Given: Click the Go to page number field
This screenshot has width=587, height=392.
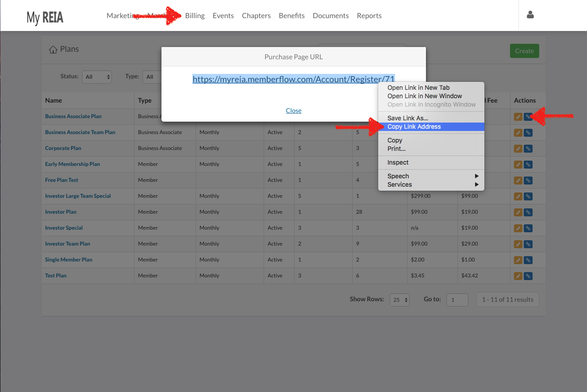Looking at the screenshot, I should [457, 300].
